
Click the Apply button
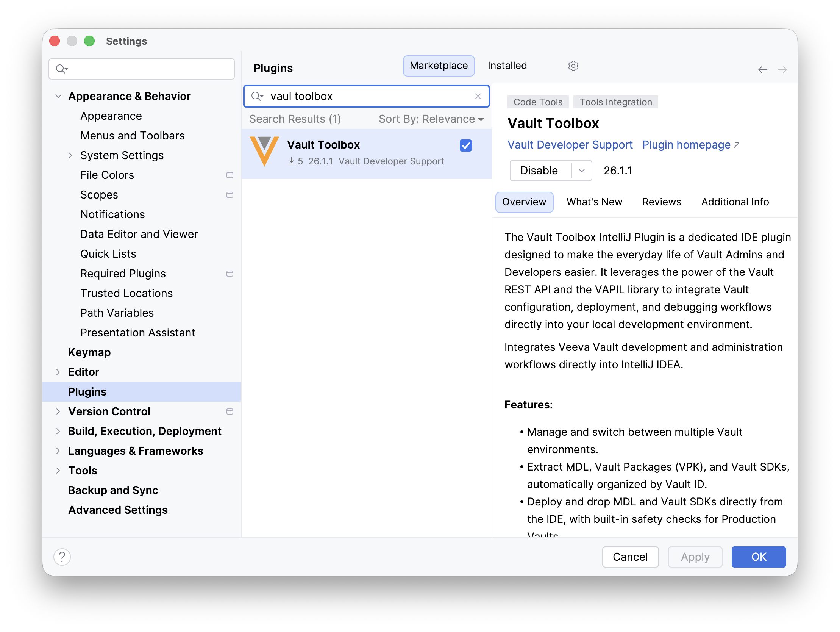coord(695,557)
